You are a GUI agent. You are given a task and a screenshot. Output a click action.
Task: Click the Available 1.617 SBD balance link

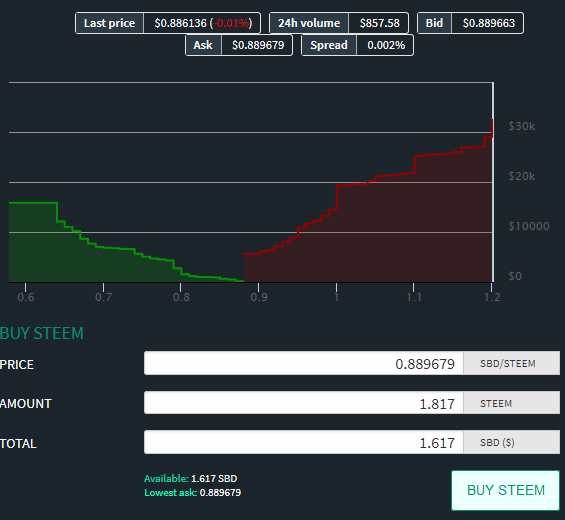(191, 479)
